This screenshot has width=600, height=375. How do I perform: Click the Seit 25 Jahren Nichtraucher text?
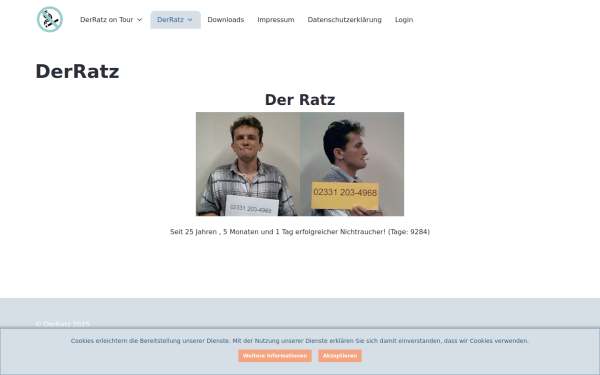click(300, 232)
